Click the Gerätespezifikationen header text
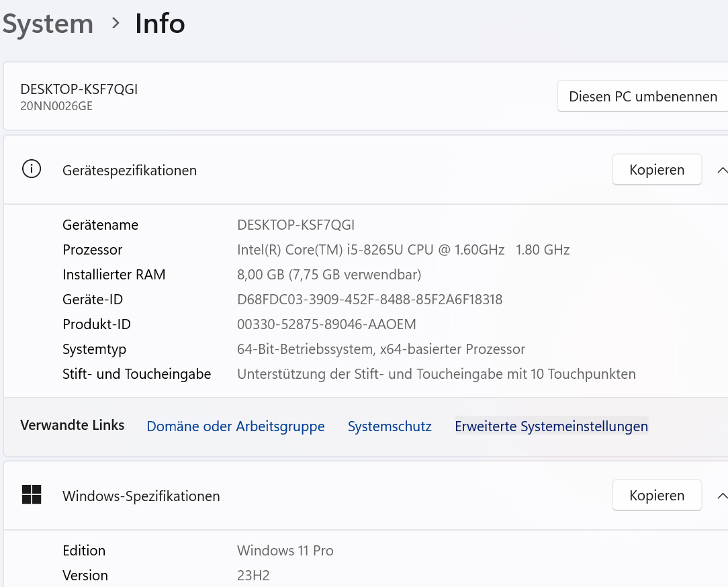 (x=130, y=171)
